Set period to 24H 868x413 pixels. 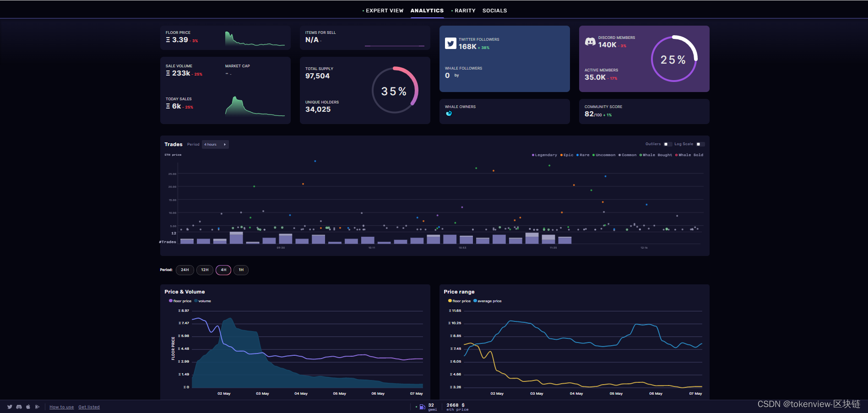coord(184,270)
